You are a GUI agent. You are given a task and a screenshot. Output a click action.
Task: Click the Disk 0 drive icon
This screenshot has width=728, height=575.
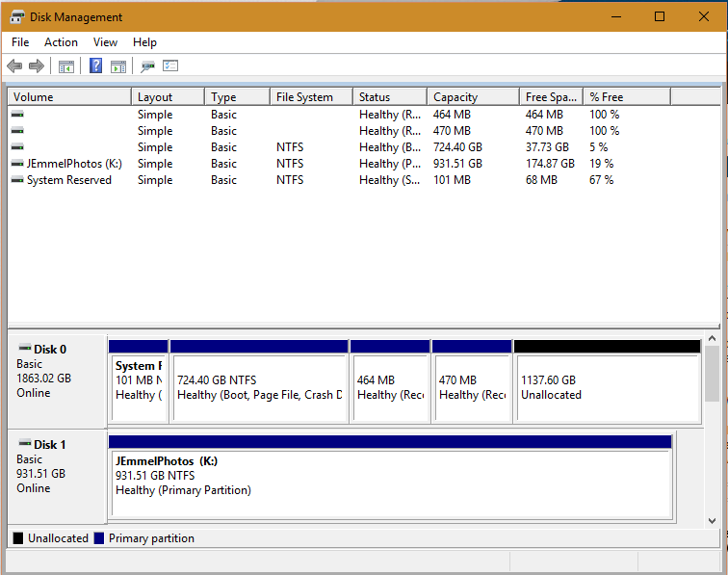(x=25, y=348)
